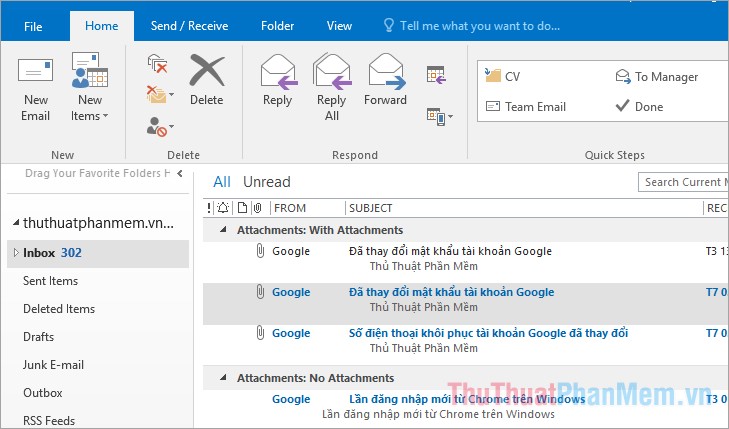The width and height of the screenshot is (729, 429).
Task: Click the Forward envelope icon
Action: coord(386,71)
